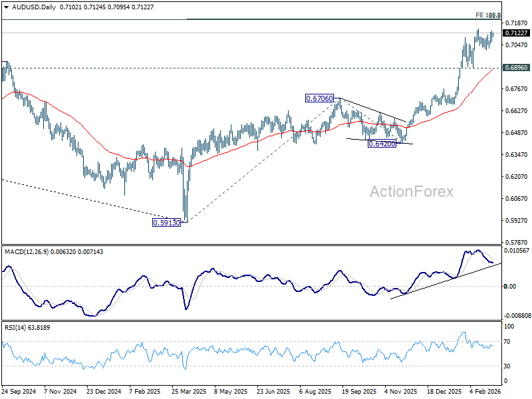
Task: Select the 0.67670 price axis value
Action: click(517, 89)
